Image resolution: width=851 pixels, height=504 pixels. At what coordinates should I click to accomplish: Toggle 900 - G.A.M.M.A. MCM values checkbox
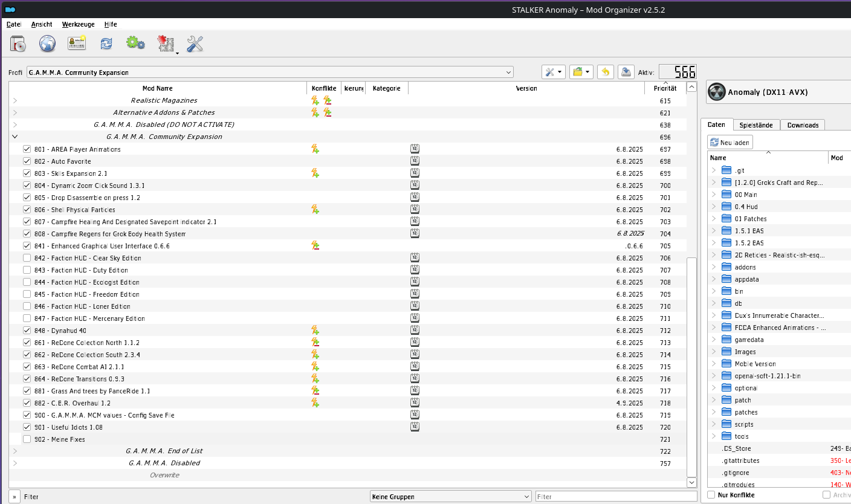coord(27,415)
